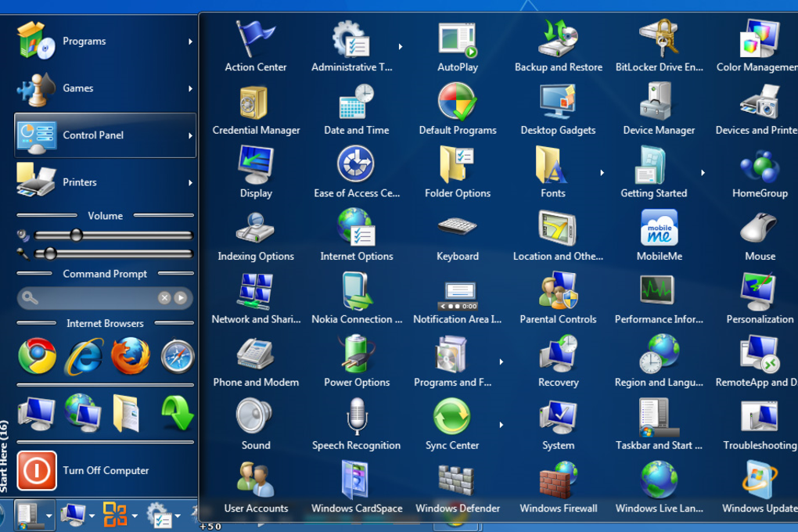The width and height of the screenshot is (798, 532).
Task: Clear the Command Prompt search field
Action: coord(164,298)
